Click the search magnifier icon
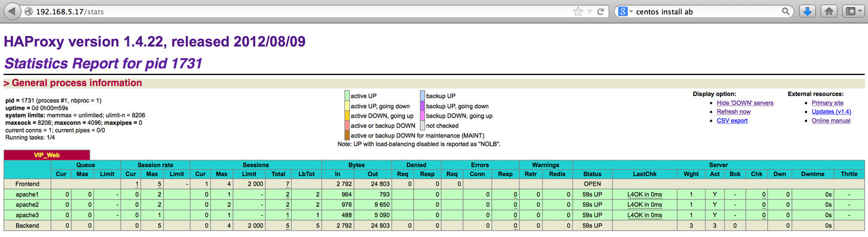Image resolution: width=868 pixels, height=237 pixels. point(786,11)
